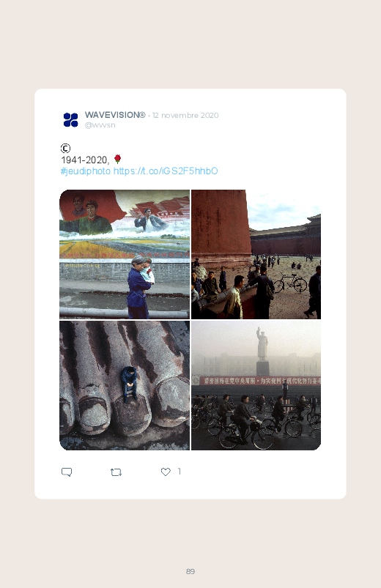Click the WAVEVISION blue clover avatar
Image resolution: width=381 pixels, height=588 pixels.
tap(70, 119)
